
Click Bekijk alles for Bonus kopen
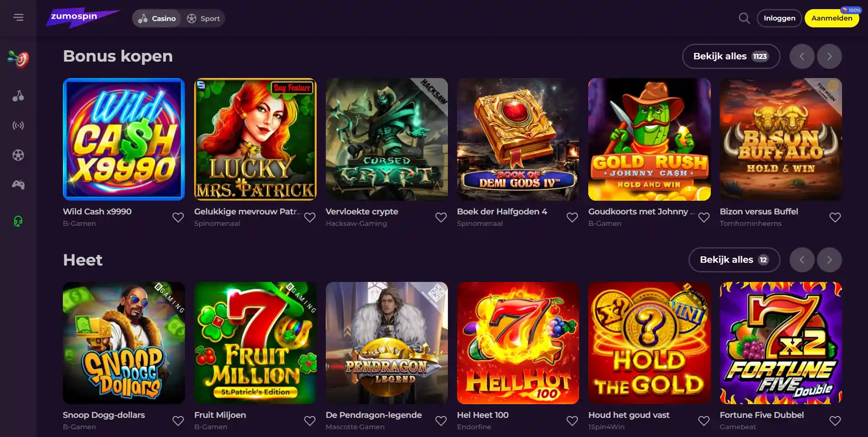730,56
